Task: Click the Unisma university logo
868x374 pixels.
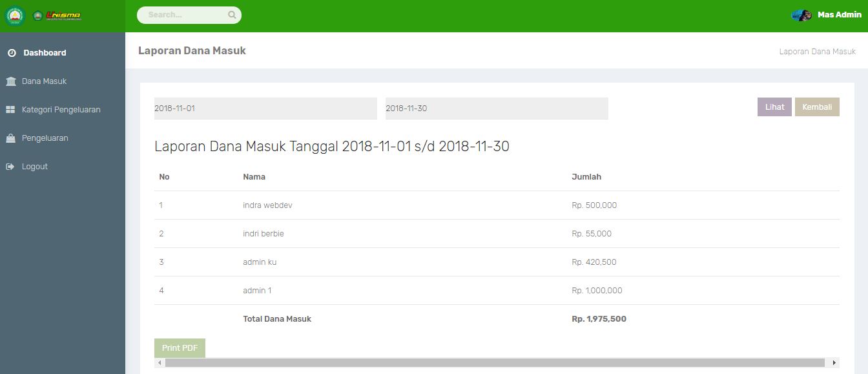Action: coord(59,15)
